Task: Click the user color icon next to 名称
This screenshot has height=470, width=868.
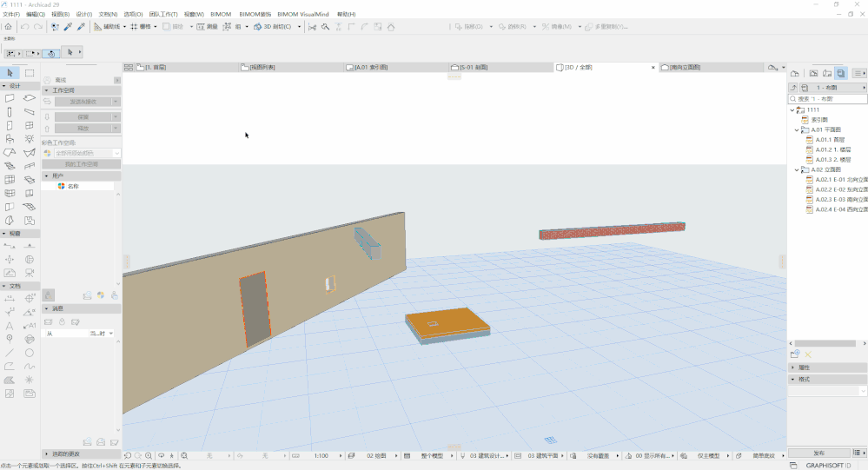Action: pyautogui.click(x=62, y=187)
